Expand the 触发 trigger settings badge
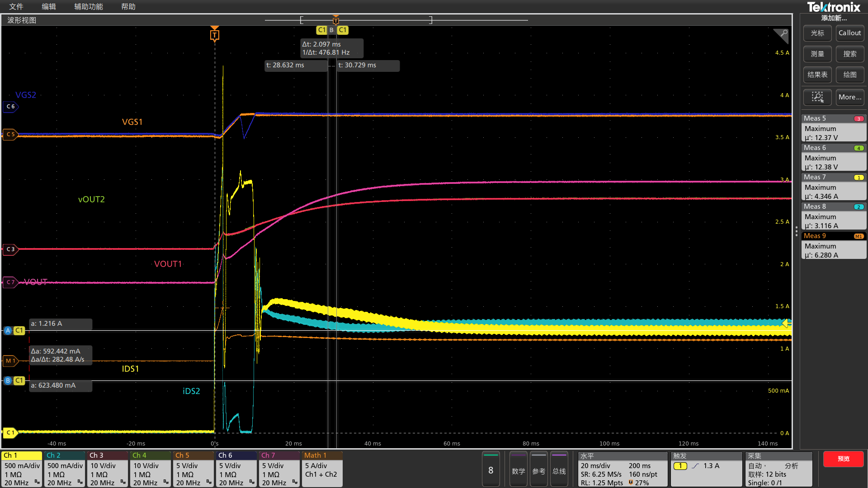Viewport: 868px width, 488px height. [707, 469]
